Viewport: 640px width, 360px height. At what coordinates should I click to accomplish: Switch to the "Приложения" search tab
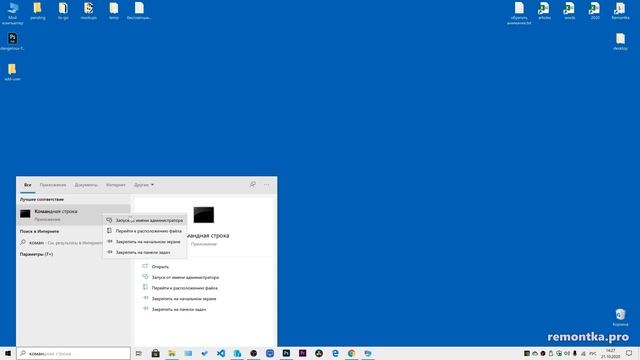[x=53, y=185]
